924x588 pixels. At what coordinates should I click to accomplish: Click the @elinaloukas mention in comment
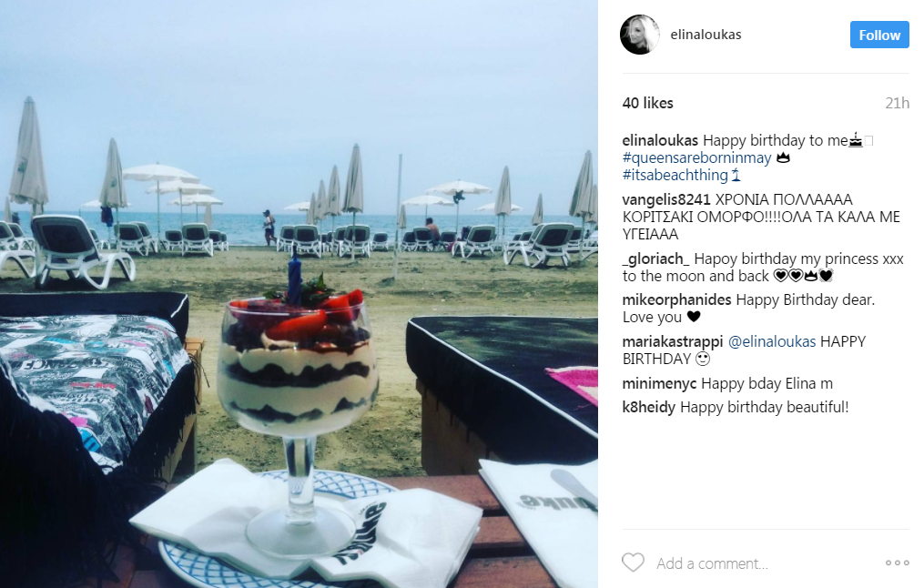click(x=772, y=341)
